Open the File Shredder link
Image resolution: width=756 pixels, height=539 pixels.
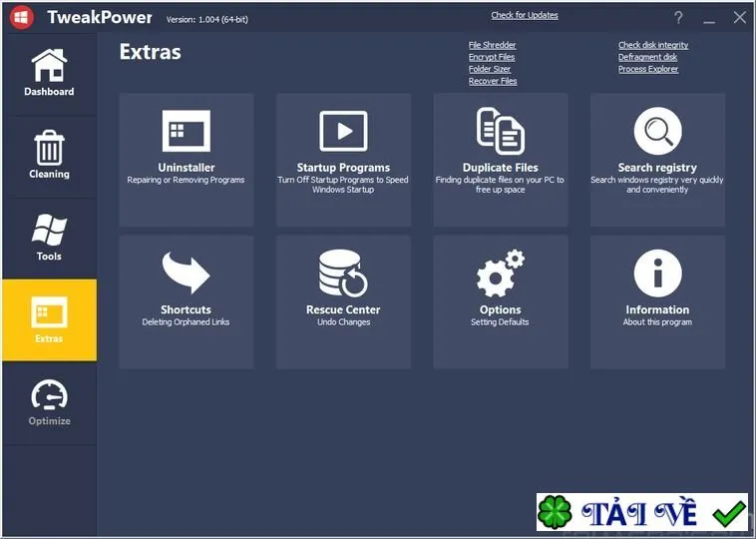click(493, 45)
